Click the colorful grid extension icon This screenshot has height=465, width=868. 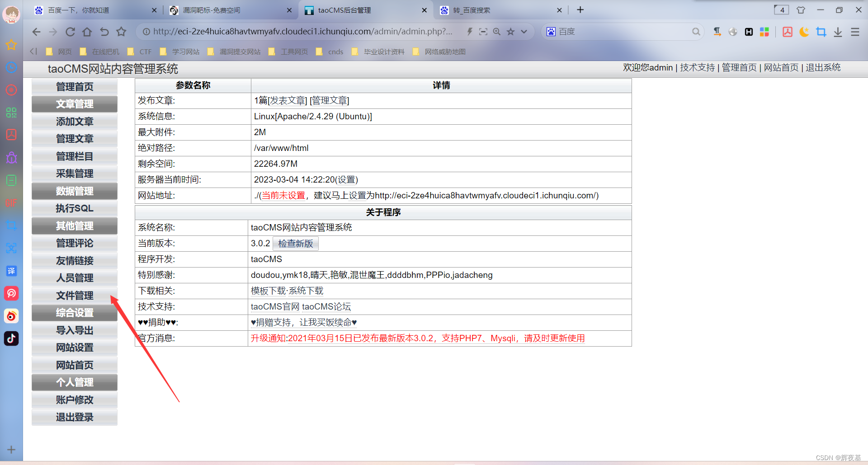[764, 32]
